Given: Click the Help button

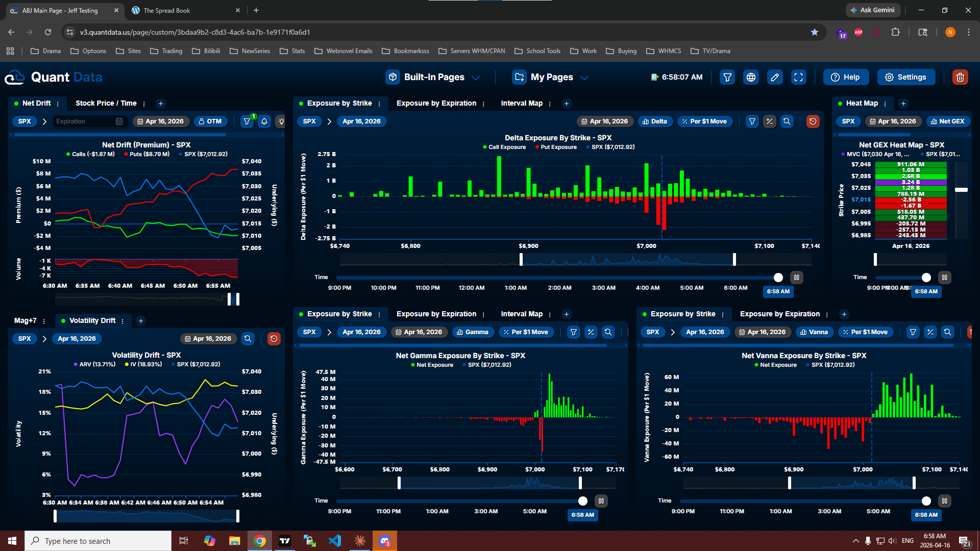Looking at the screenshot, I should tap(845, 77).
